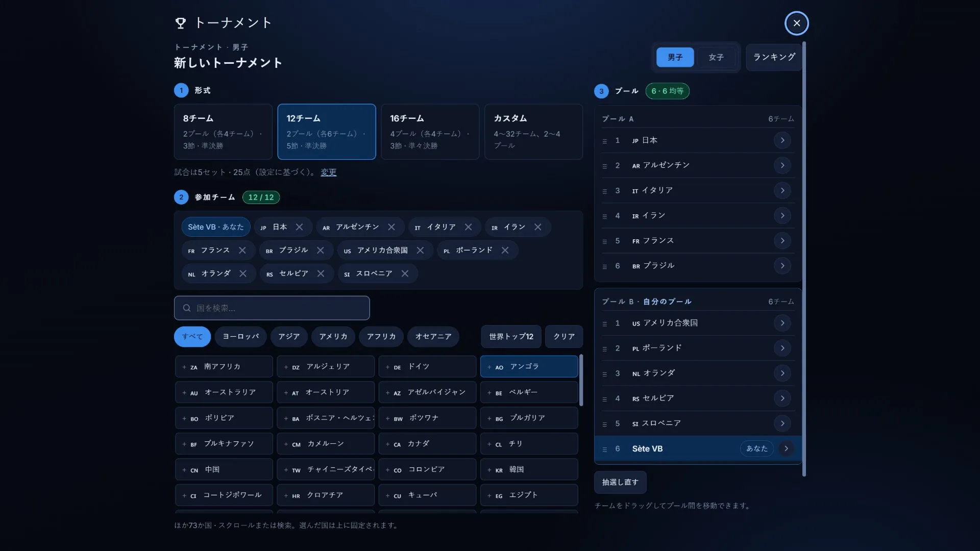Grab the drag handle for ポーランド in Pool B
The height and width of the screenshot is (551, 980).
[x=605, y=348]
